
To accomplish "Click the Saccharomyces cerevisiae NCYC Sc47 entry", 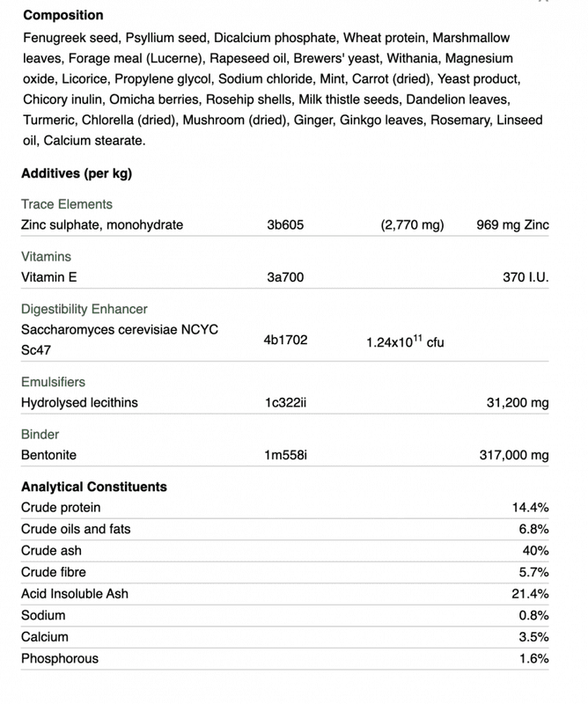I will (x=120, y=340).
